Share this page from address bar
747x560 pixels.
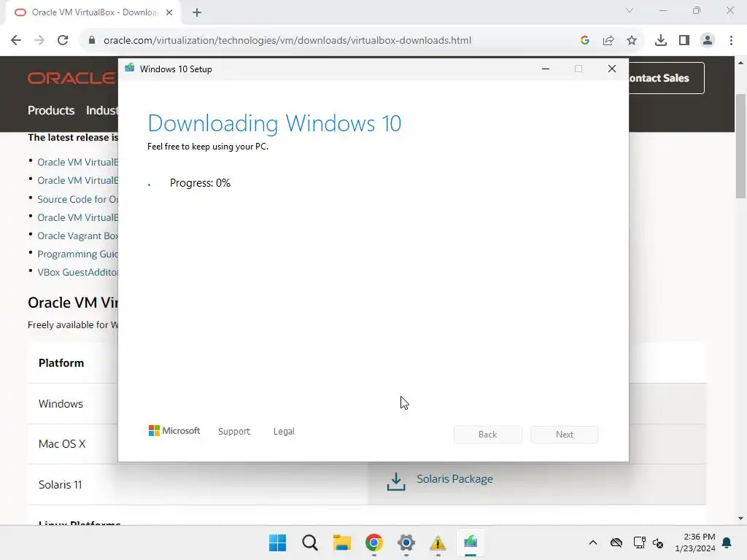point(608,41)
